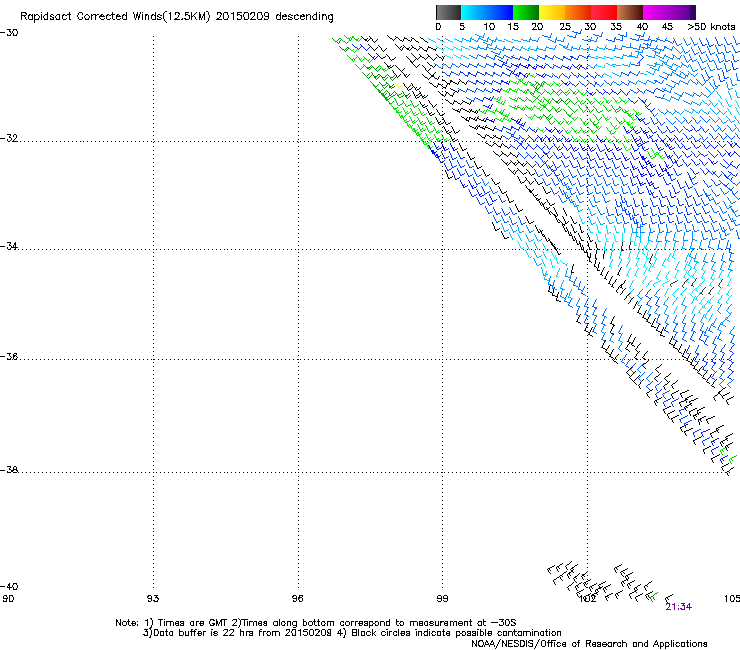Click the '>50 knots' legend label

[x=711, y=27]
